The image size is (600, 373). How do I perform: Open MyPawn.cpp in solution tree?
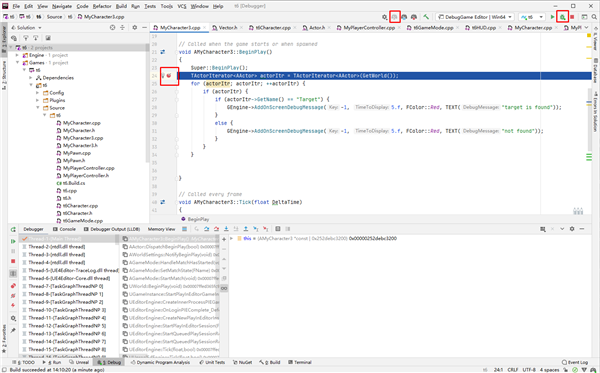(x=77, y=153)
